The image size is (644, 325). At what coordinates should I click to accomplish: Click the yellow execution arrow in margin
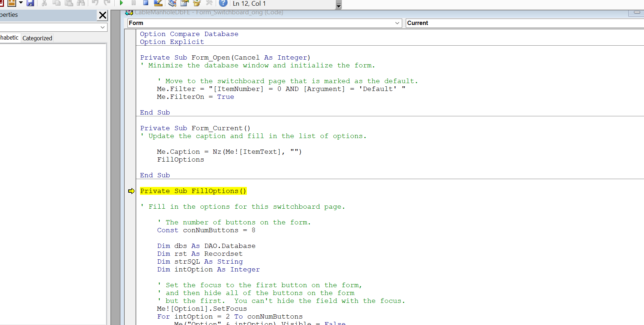tap(131, 191)
